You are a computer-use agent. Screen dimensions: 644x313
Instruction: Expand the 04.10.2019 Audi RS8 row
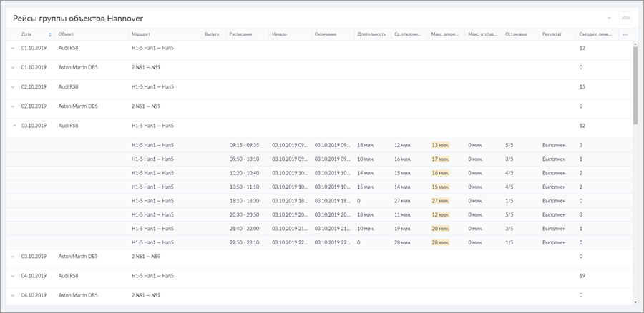click(12, 275)
